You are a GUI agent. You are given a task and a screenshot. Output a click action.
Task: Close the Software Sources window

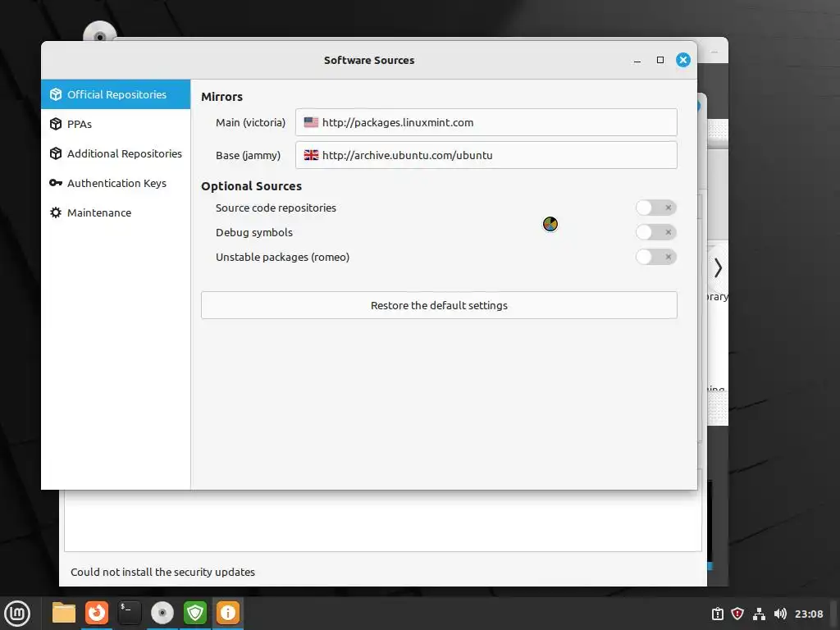pyautogui.click(x=683, y=60)
